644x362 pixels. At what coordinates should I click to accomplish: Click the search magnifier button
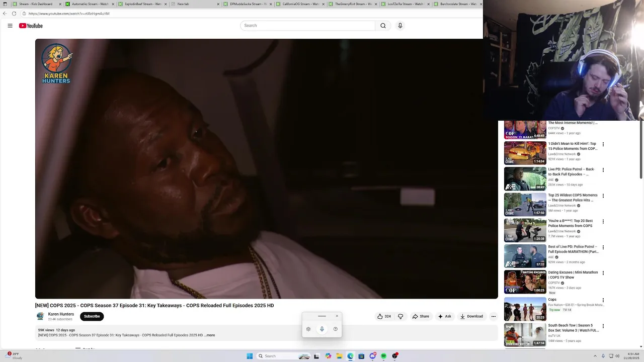pos(383,26)
